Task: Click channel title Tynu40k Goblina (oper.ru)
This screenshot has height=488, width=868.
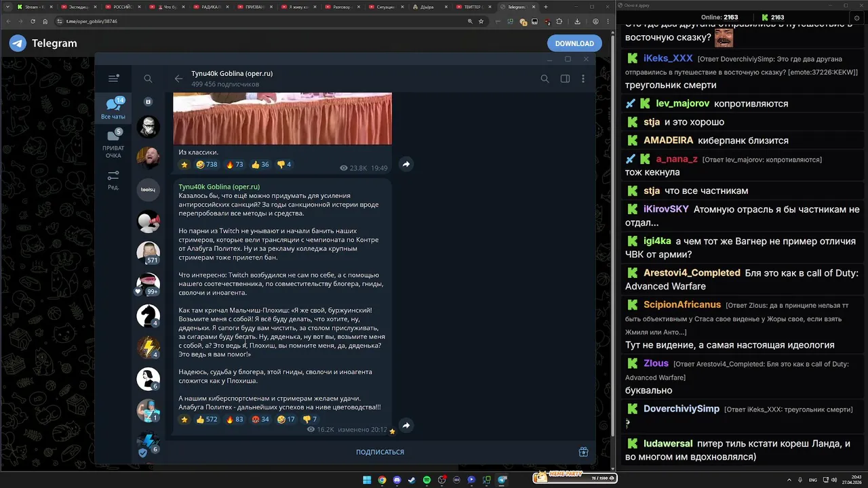Action: point(232,73)
